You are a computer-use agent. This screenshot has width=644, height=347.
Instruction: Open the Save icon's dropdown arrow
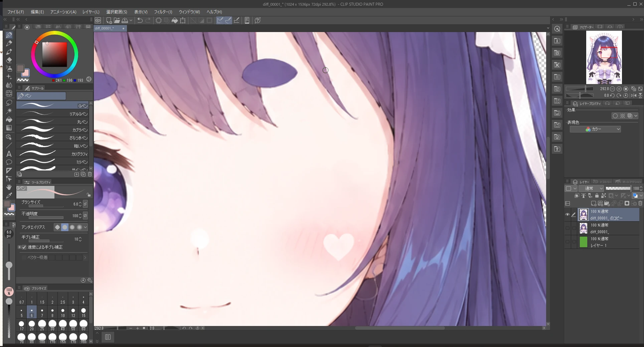[131, 20]
